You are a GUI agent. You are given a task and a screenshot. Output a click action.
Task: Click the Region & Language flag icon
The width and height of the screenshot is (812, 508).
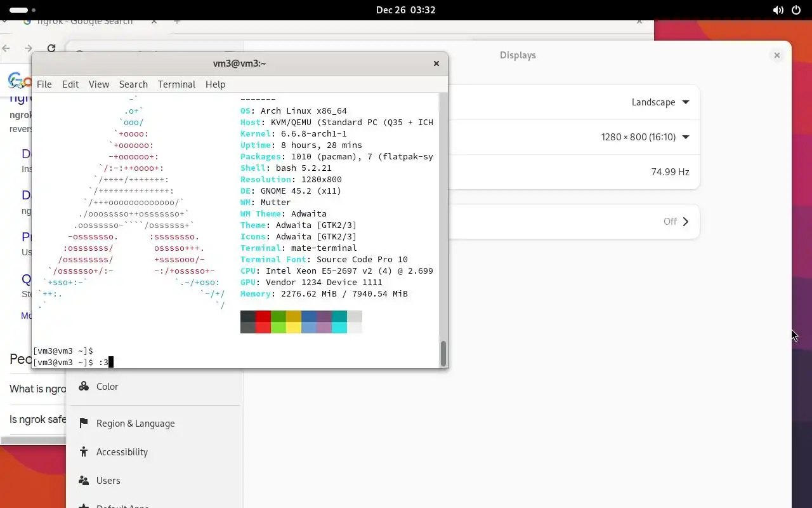point(84,423)
